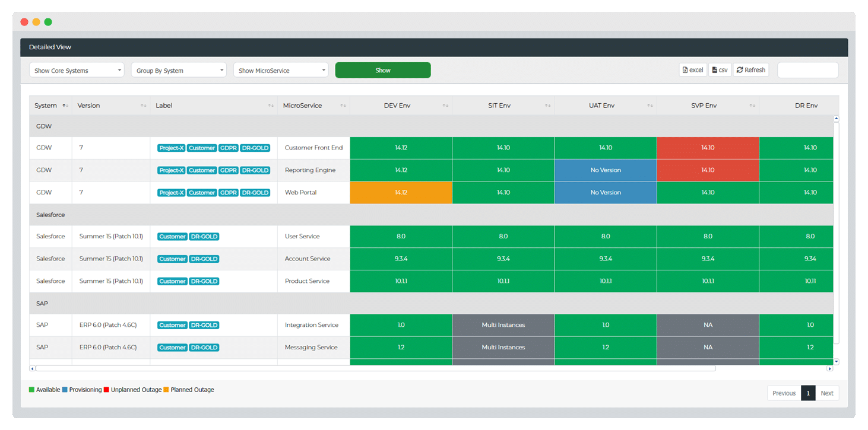Click the horizontal scrollbar thumb

pyautogui.click(x=376, y=368)
